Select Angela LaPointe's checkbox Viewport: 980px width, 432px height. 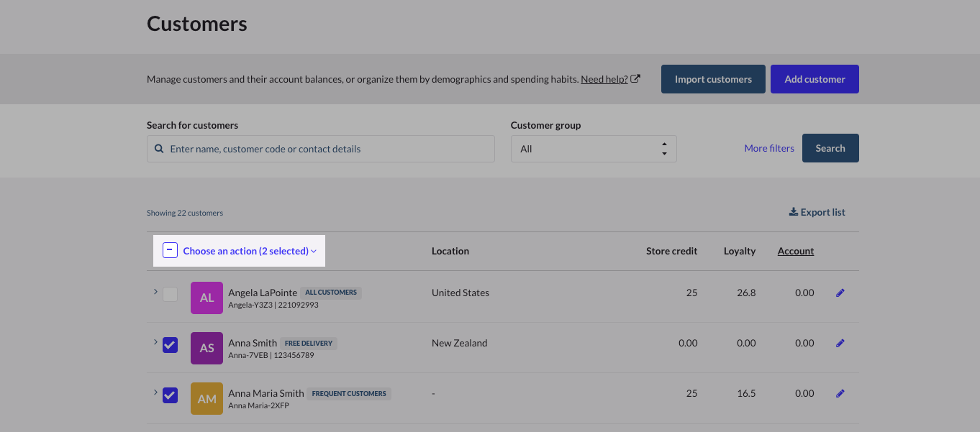click(x=170, y=294)
